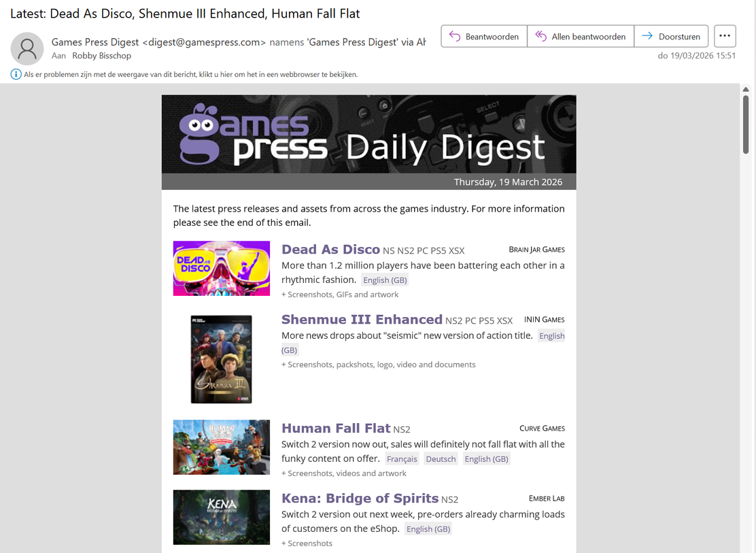
Task: Open the Dead As Disco headline link
Action: tap(330, 250)
